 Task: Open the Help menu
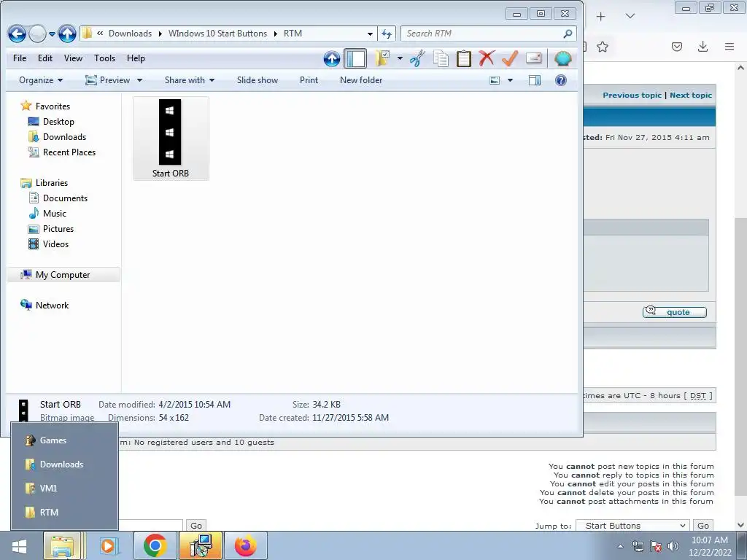click(136, 58)
